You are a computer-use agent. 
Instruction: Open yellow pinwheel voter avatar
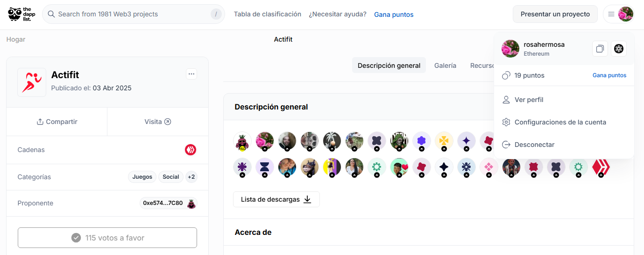click(x=444, y=141)
